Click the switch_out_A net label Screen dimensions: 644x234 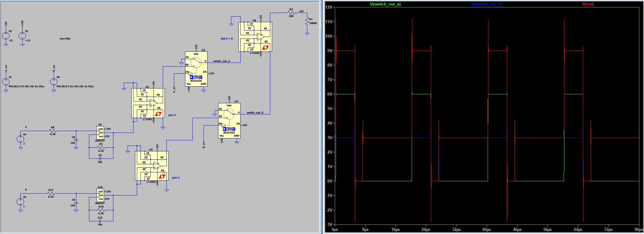221,61
